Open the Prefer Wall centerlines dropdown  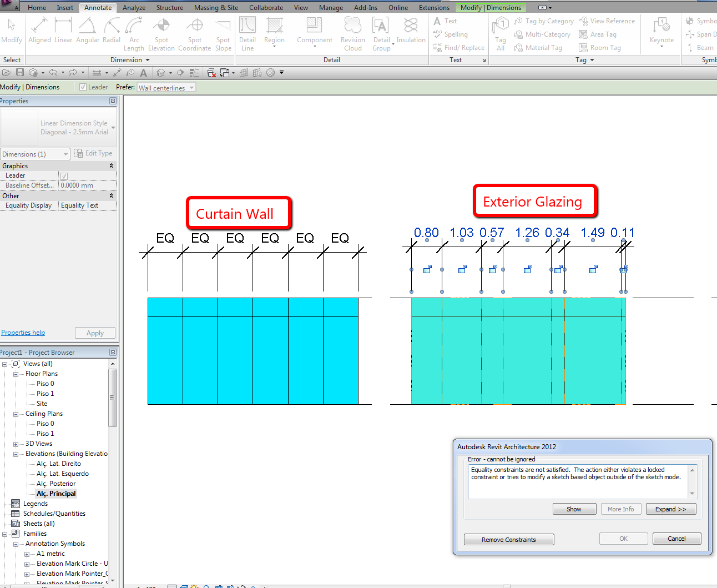coord(166,88)
